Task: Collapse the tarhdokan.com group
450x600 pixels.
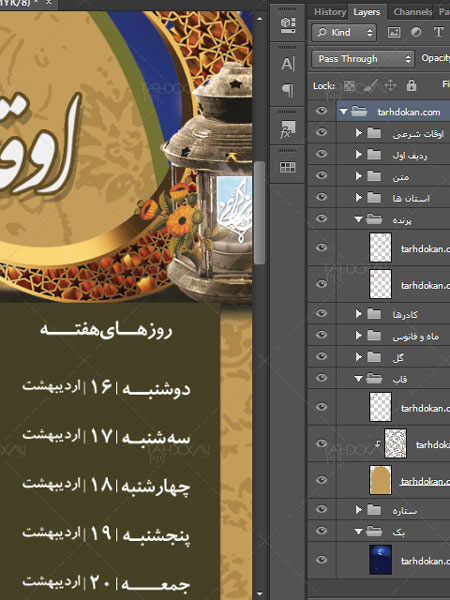Action: (x=343, y=112)
